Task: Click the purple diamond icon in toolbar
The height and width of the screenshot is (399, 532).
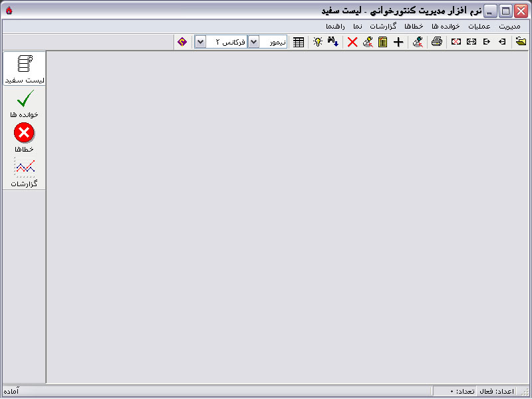Action: coord(182,42)
